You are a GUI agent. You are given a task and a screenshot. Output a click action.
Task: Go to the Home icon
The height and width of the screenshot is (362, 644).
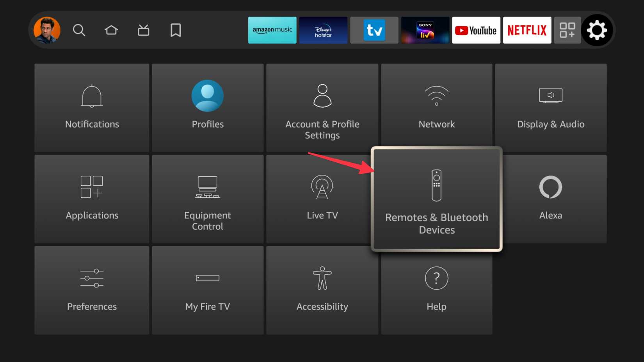coord(111,30)
